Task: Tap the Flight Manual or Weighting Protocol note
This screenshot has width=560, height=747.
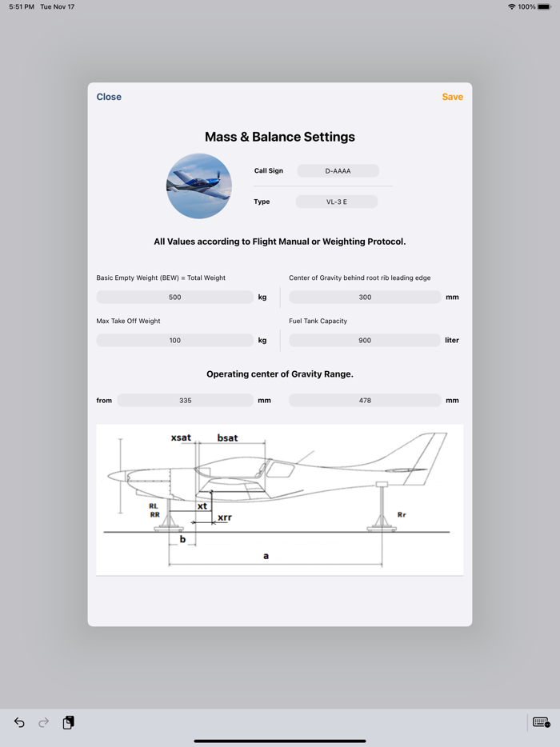Action: [x=280, y=242]
